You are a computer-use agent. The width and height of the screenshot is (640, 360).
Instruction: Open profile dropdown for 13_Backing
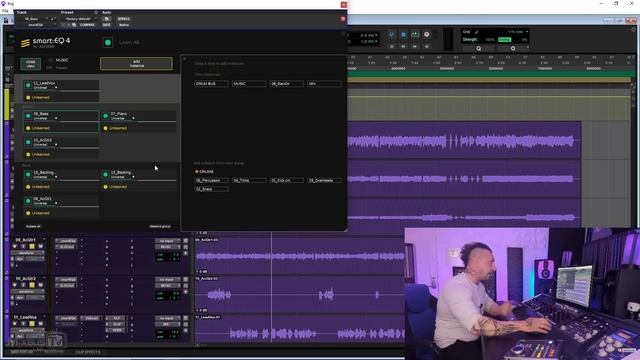coord(133,177)
